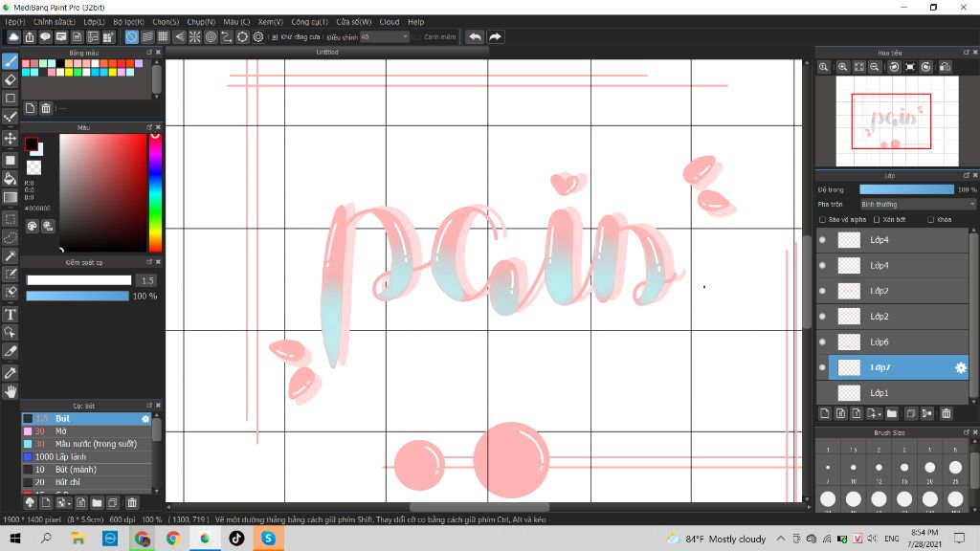The height and width of the screenshot is (551, 980).
Task: Undo the last action
Action: (x=475, y=37)
